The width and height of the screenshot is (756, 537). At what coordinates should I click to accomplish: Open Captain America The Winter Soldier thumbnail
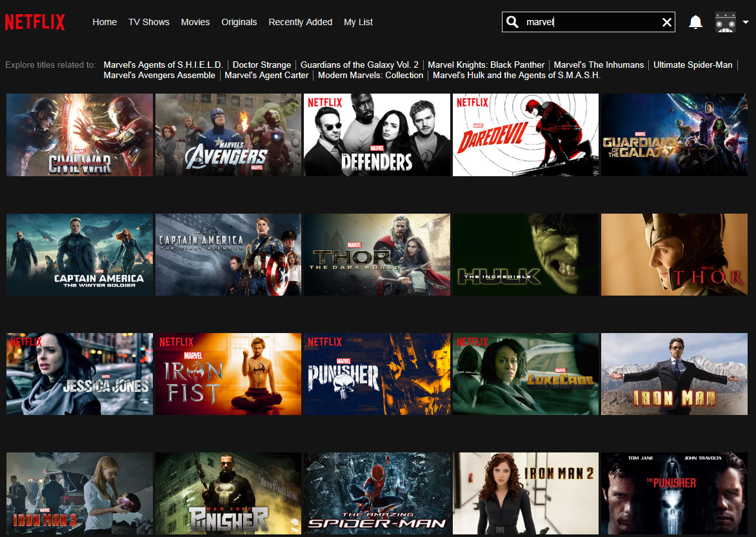79,255
